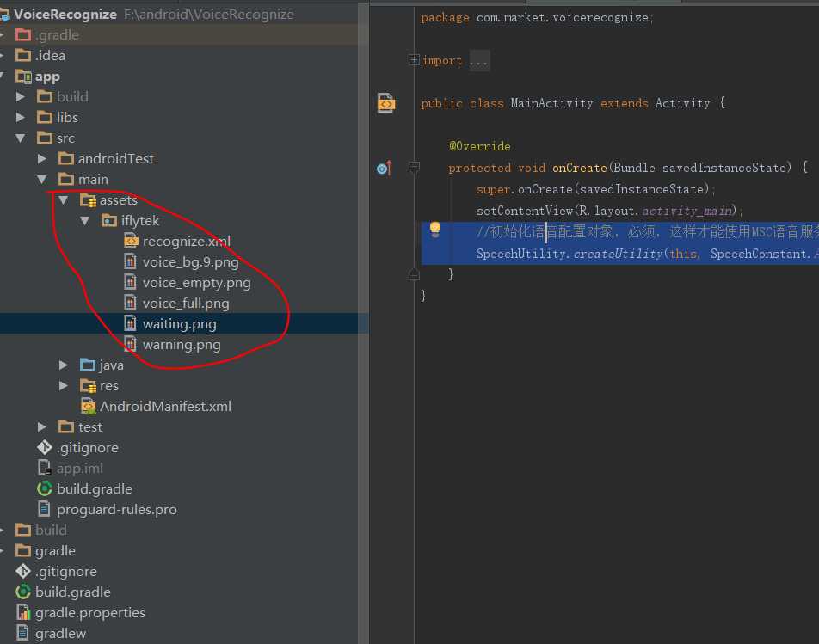The height and width of the screenshot is (644, 819).
Task: Click the app.iml file icon
Action: (45, 468)
